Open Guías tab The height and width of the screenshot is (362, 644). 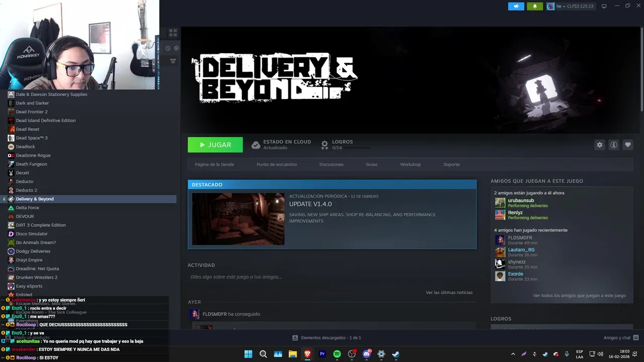click(371, 164)
